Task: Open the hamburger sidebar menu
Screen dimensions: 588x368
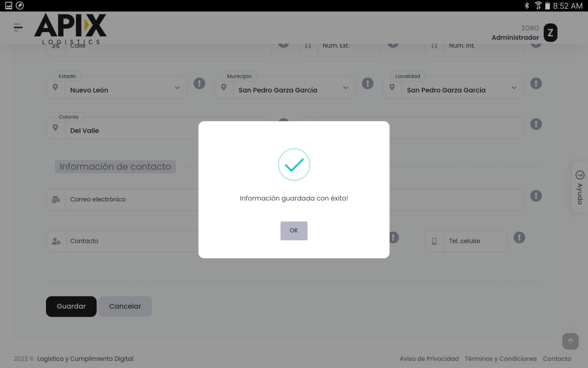Action: point(18,27)
